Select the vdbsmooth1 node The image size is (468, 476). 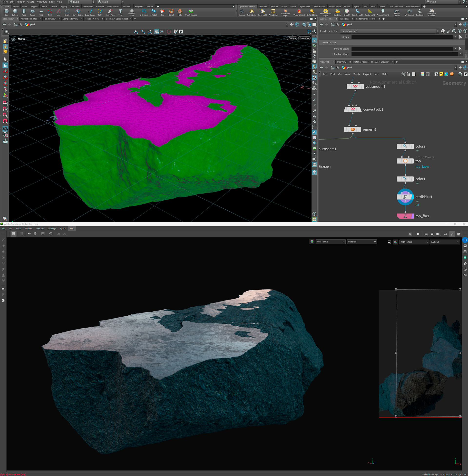pos(355,87)
